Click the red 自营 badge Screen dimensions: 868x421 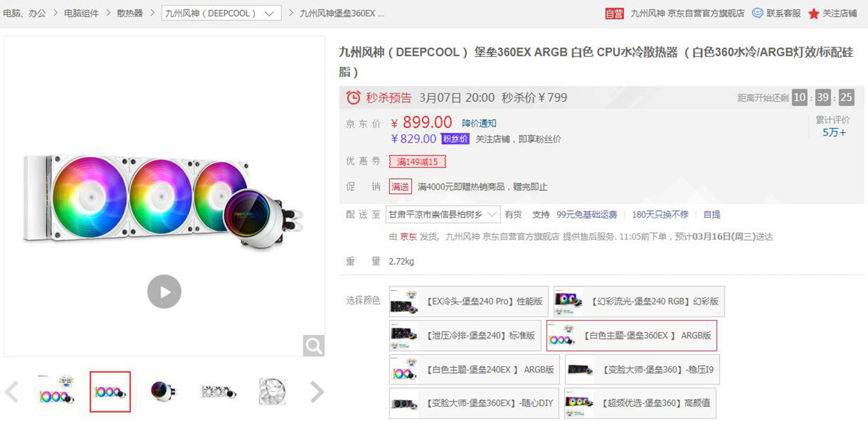click(x=614, y=13)
